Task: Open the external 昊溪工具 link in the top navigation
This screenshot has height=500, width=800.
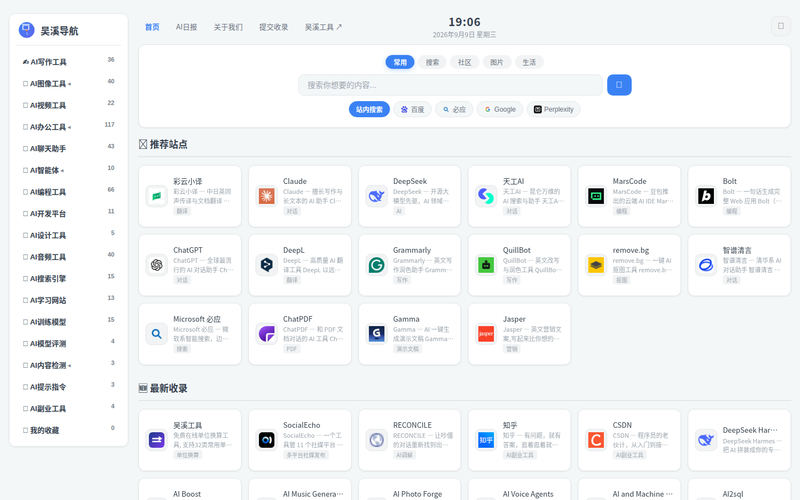Action: pos(323,27)
